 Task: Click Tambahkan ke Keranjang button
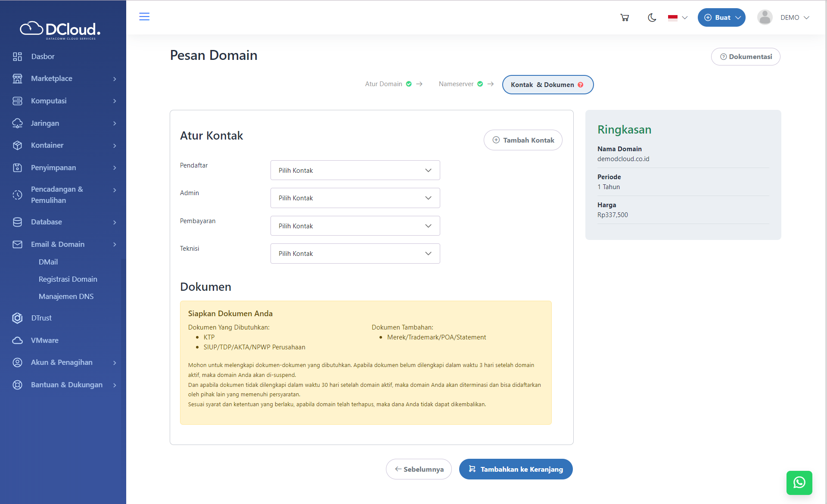coord(516,469)
